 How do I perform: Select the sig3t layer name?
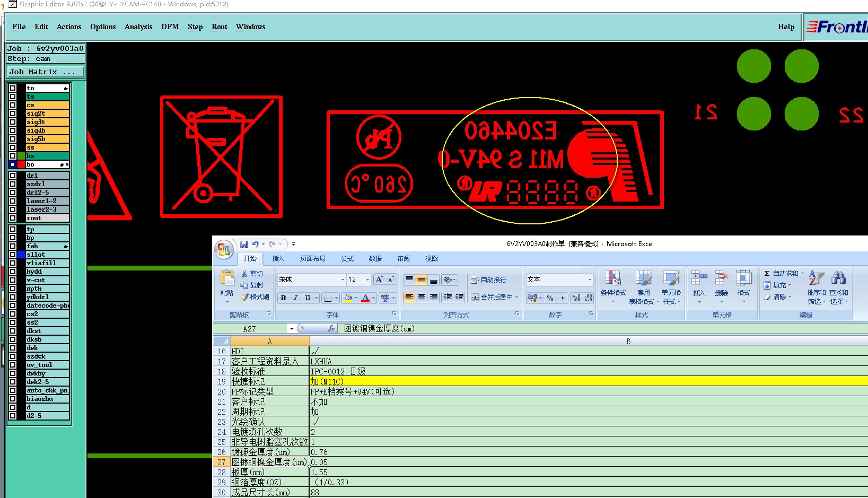tap(47, 122)
